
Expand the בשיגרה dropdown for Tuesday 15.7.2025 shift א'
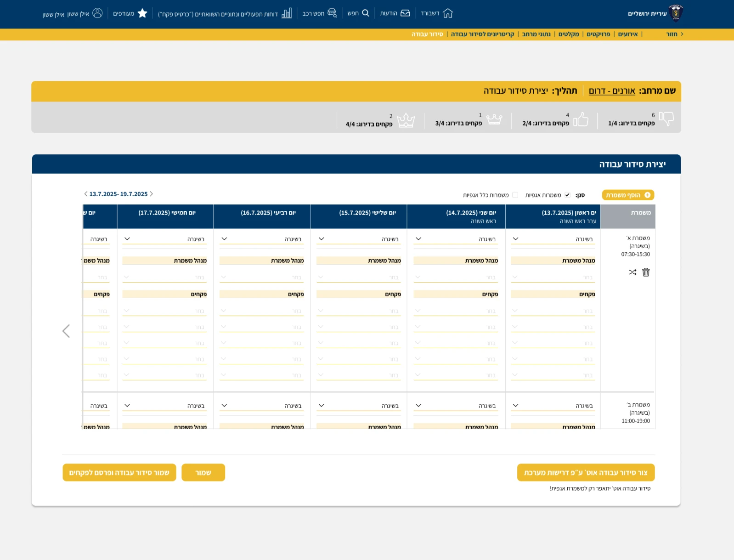[x=358, y=239]
